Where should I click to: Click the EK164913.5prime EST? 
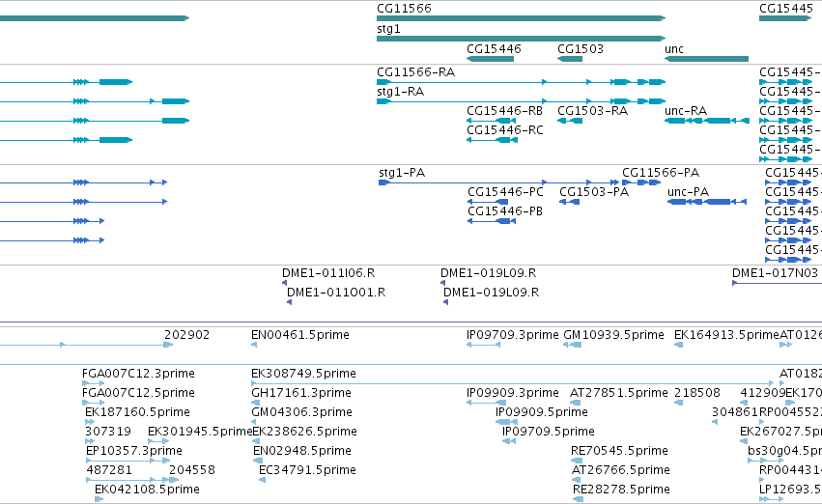(x=678, y=345)
